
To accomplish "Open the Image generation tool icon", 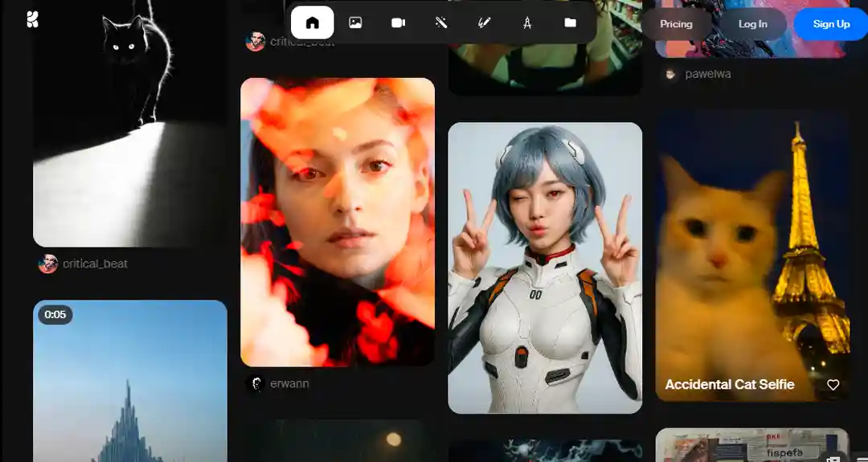I will (x=355, y=22).
